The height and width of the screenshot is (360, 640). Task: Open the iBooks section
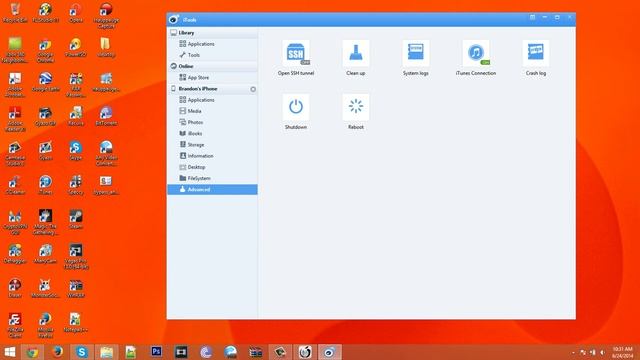pyautogui.click(x=212, y=133)
